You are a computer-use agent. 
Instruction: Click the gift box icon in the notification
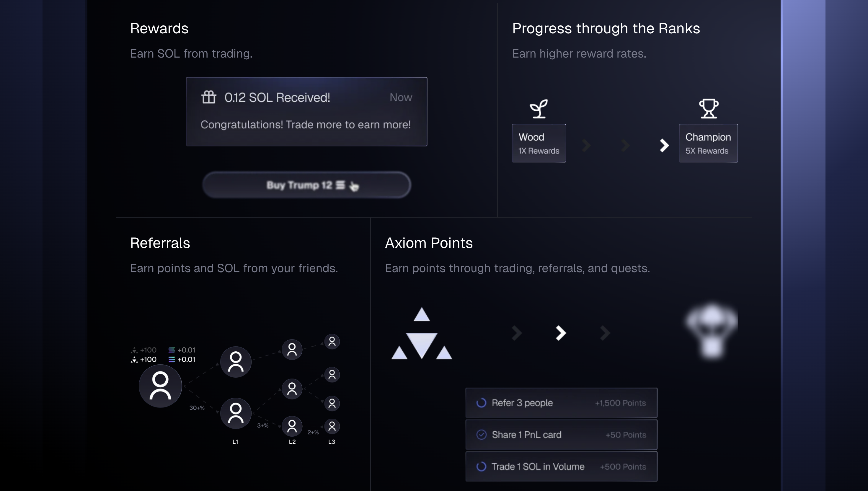pos(209,97)
